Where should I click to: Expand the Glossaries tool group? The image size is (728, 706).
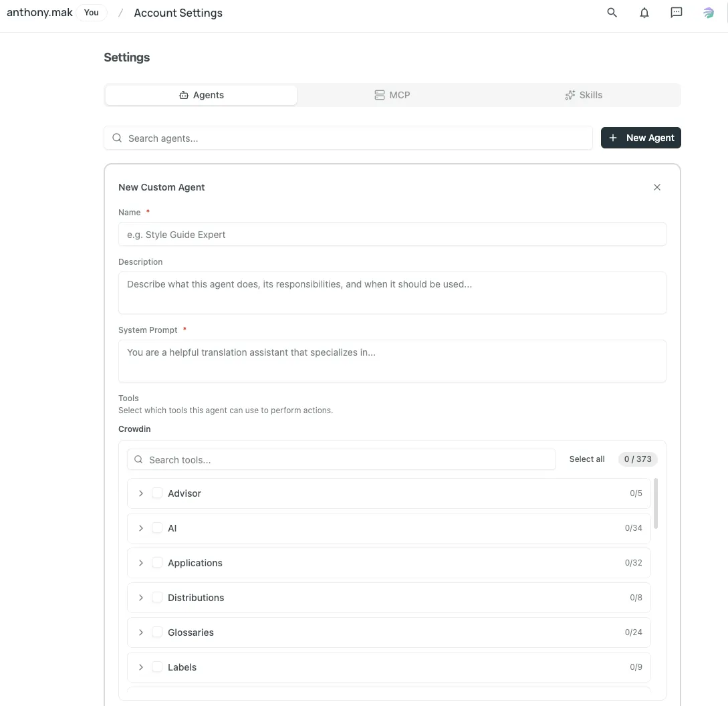(140, 632)
